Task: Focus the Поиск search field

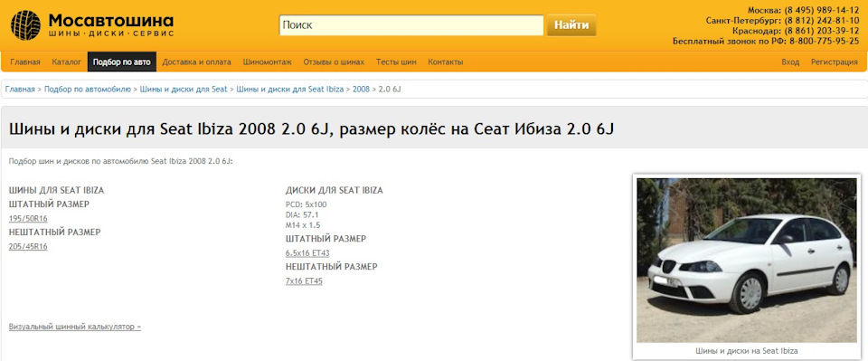Action: [411, 25]
